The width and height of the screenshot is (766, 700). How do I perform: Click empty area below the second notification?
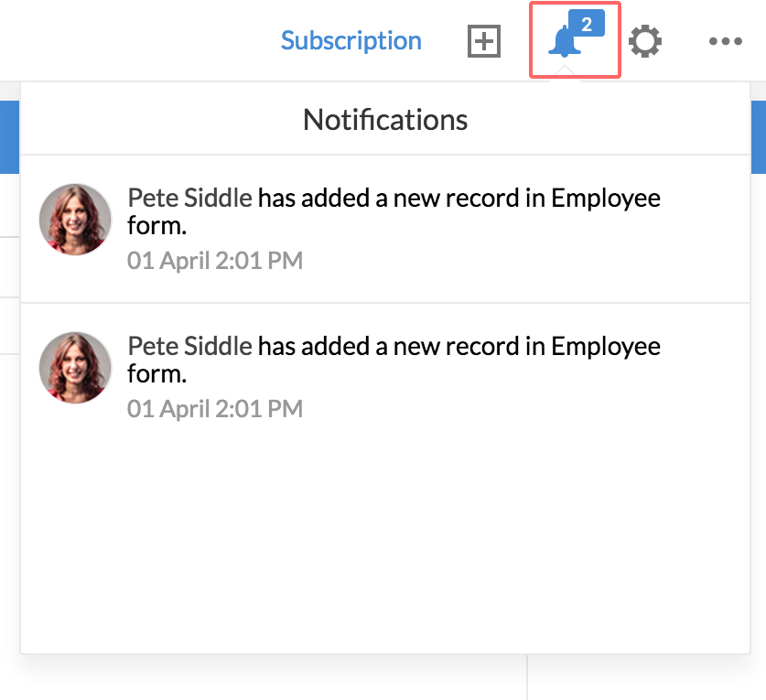click(384, 540)
